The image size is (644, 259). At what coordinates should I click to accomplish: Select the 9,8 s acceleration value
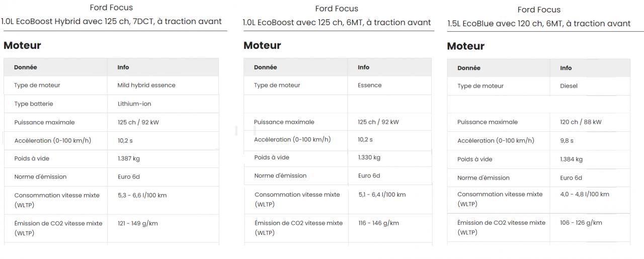(567, 141)
